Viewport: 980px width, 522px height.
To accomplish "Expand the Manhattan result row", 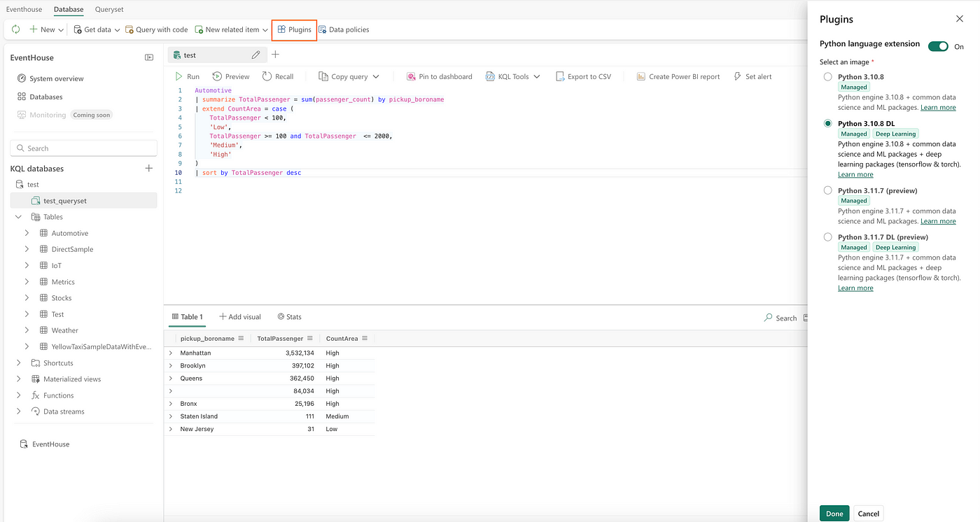I will point(171,353).
